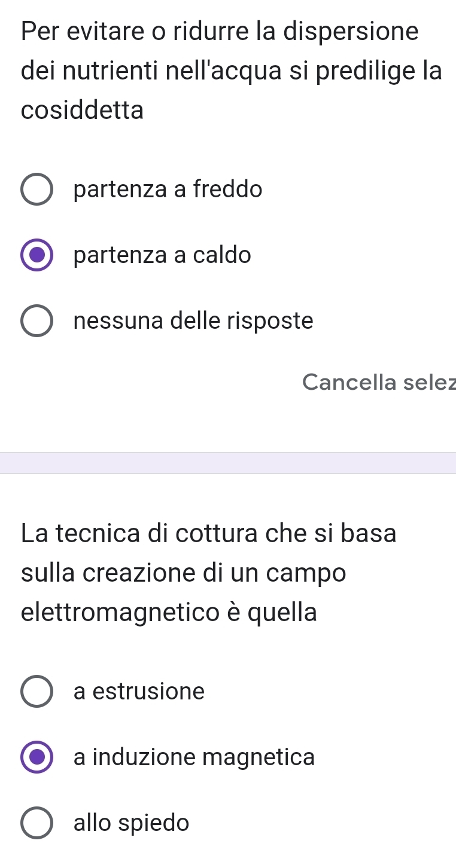
Task: Click the selected 'a induzione magnetica' radio circle
Action: (x=37, y=758)
